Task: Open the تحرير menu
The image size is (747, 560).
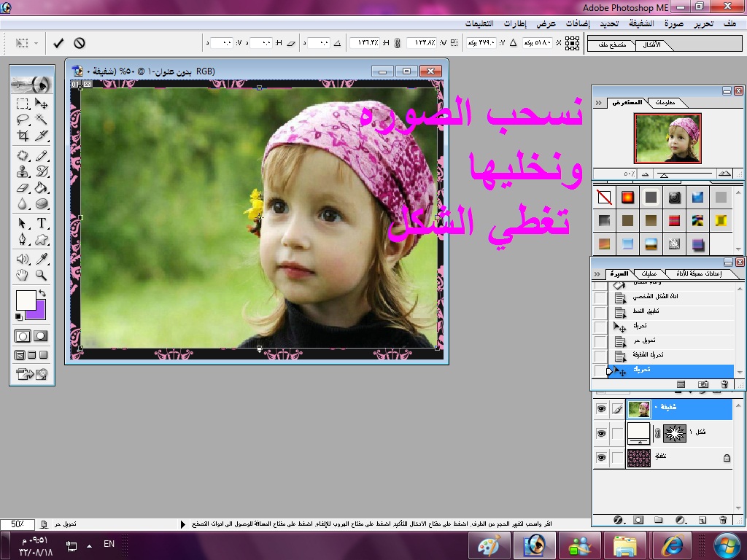Action: point(704,23)
